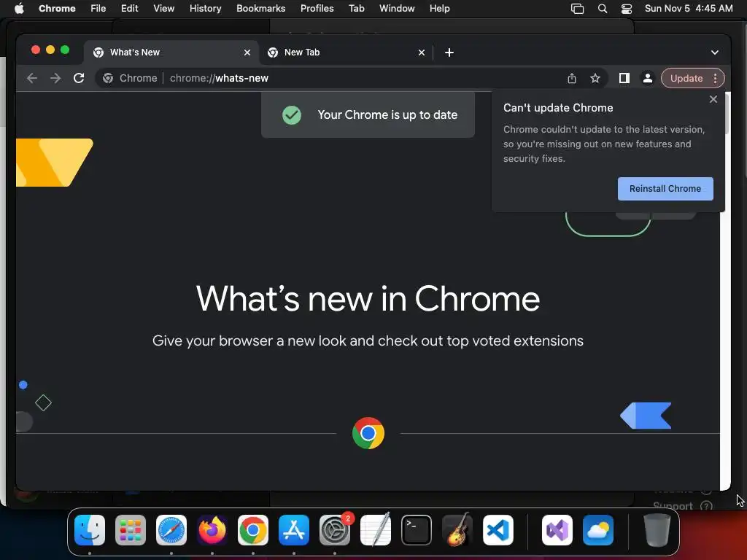Open Finder from the Dock
Image resolution: width=747 pixels, height=560 pixels.
[90, 530]
